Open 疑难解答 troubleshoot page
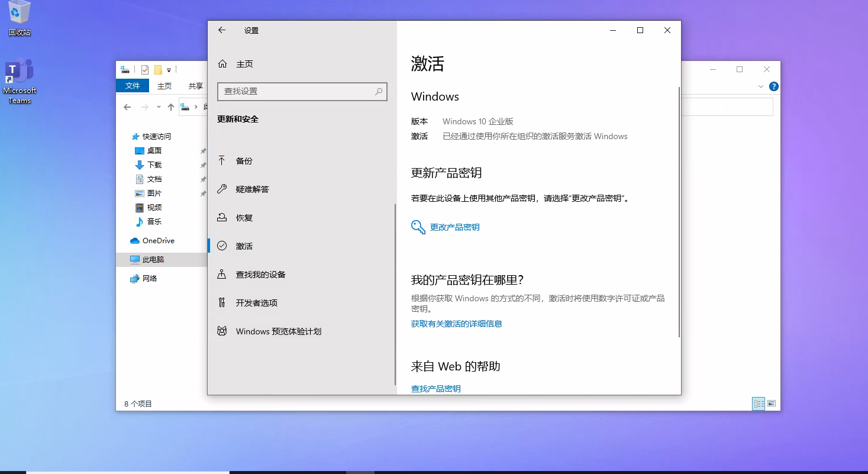Screen dimensions: 868x474 [302, 189]
